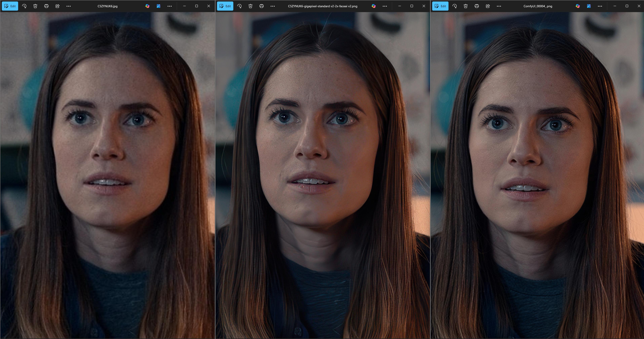
Task: Open Copilot in the gigapixel image window
Action: [374, 6]
